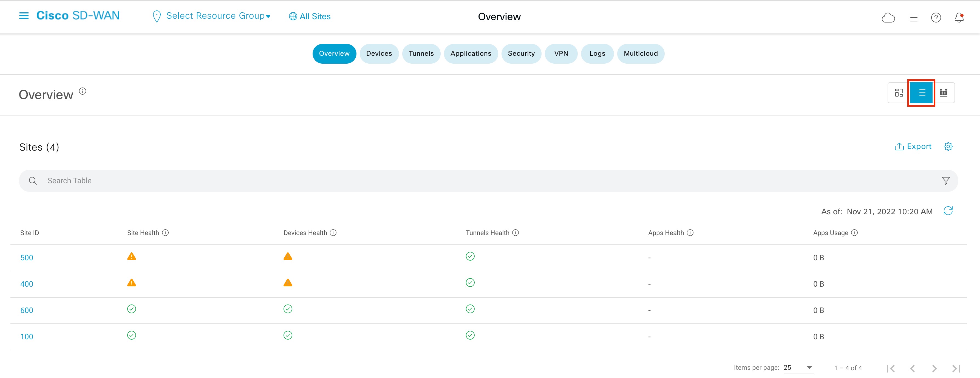Viewport: 980px width, 378px height.
Task: Select the task list icon in header
Action: pos(913,18)
